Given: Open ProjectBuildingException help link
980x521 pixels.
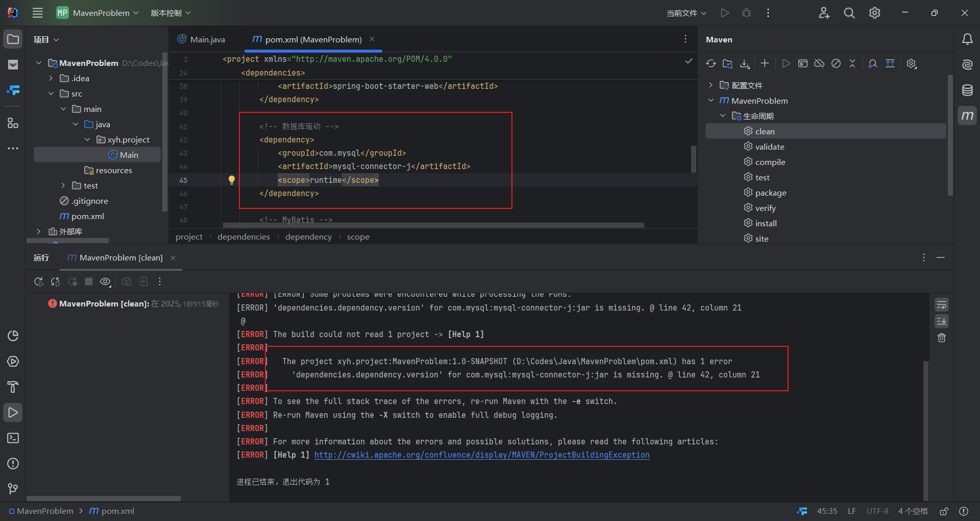Looking at the screenshot, I should click(x=482, y=455).
